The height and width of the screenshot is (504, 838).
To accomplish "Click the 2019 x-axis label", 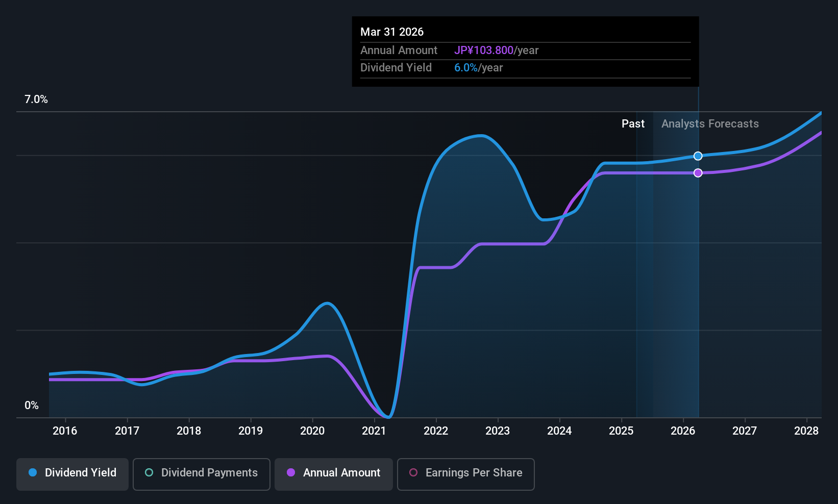I will (x=251, y=431).
